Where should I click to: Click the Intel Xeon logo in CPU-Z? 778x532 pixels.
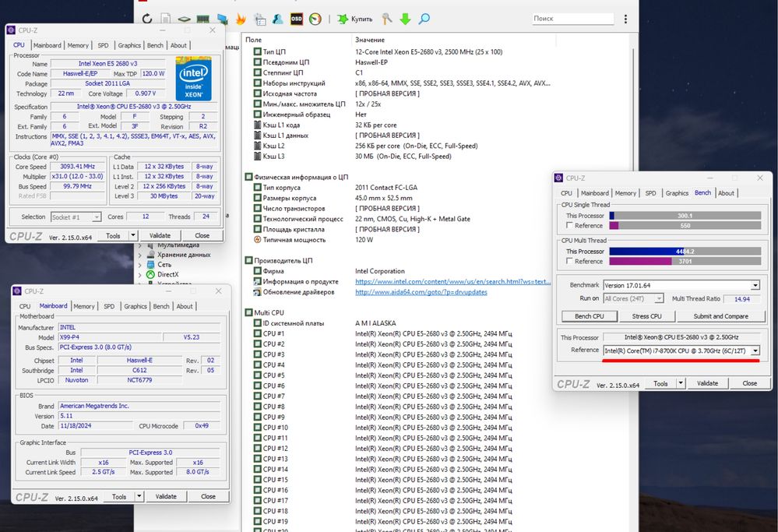[x=193, y=79]
